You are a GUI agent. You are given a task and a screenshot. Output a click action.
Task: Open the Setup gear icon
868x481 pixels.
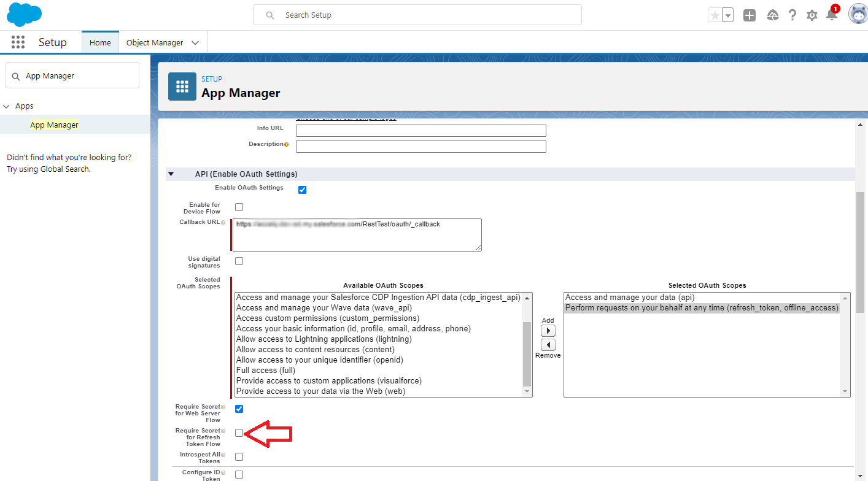click(x=812, y=15)
